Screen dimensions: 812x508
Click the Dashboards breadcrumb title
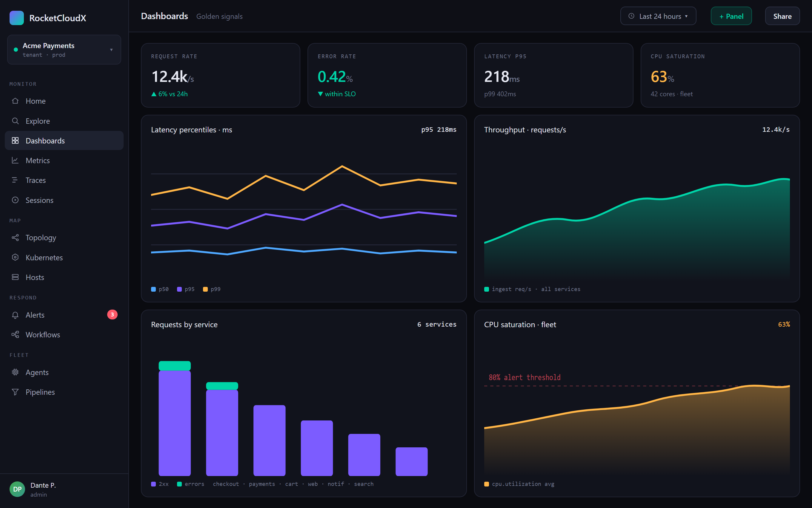tap(164, 16)
